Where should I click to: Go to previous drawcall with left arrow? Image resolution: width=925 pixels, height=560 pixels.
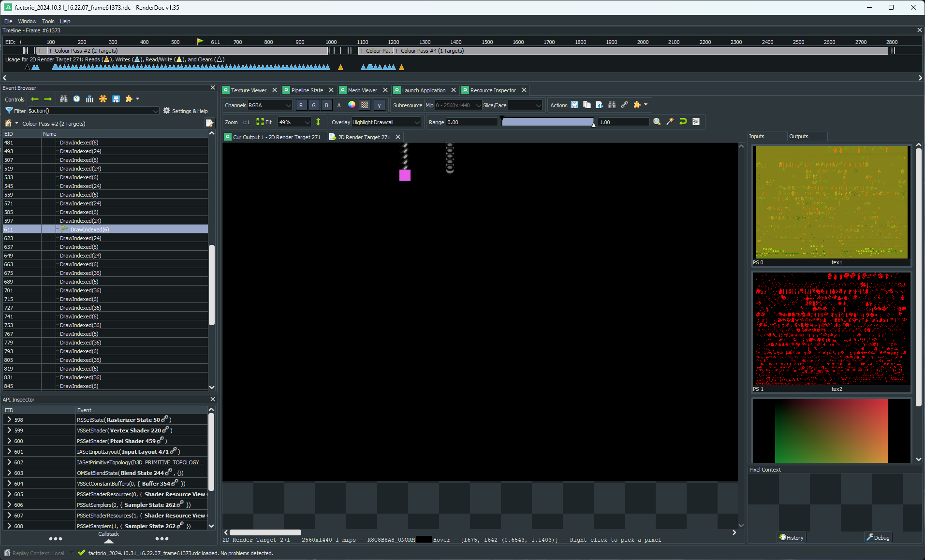tap(35, 99)
